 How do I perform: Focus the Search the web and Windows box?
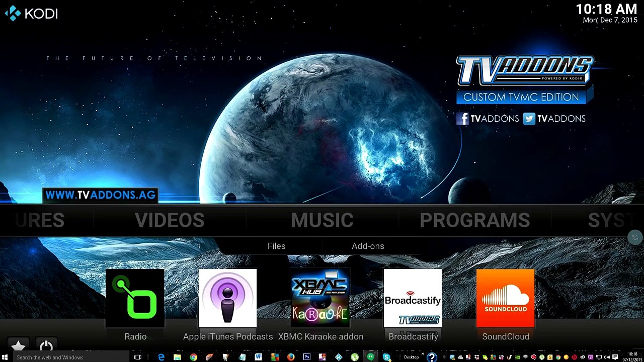tap(70, 357)
